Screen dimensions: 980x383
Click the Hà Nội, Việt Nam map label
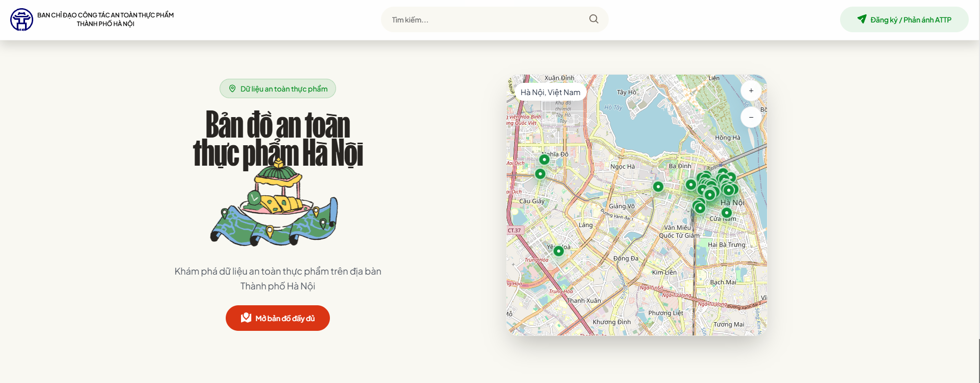coord(550,93)
